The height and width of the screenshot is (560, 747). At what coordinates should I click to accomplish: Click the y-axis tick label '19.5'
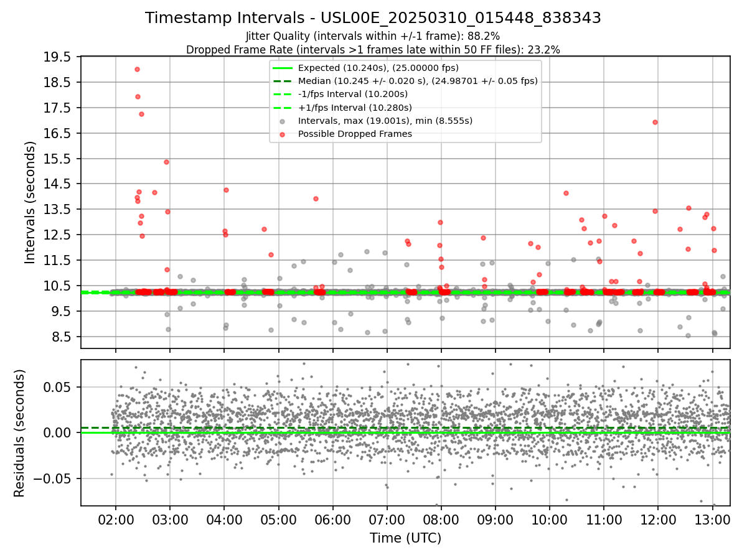click(x=58, y=57)
